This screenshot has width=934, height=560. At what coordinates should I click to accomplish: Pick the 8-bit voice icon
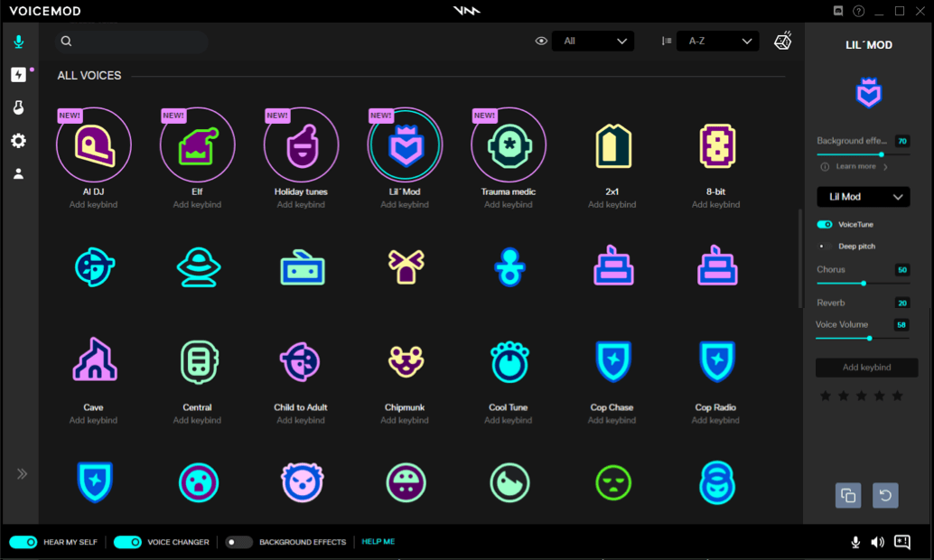716,145
